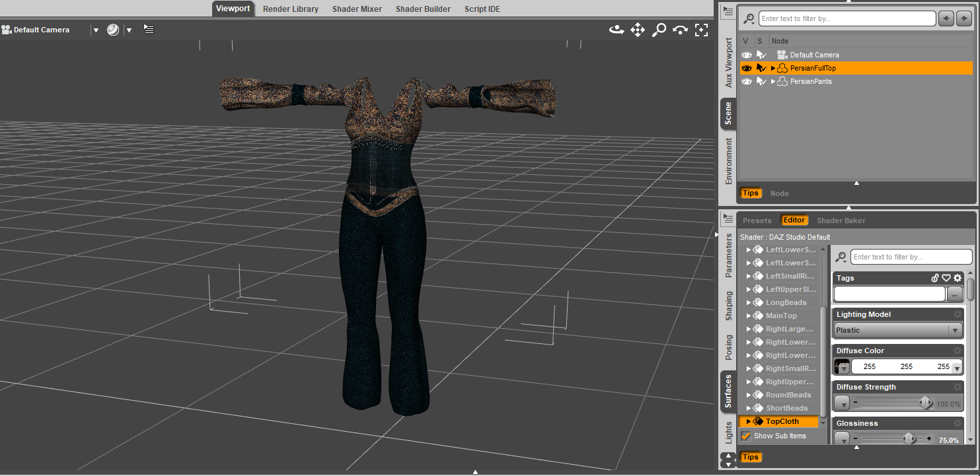The width and height of the screenshot is (980, 476).
Task: Click the Tips button in the Scene pane
Action: click(750, 193)
